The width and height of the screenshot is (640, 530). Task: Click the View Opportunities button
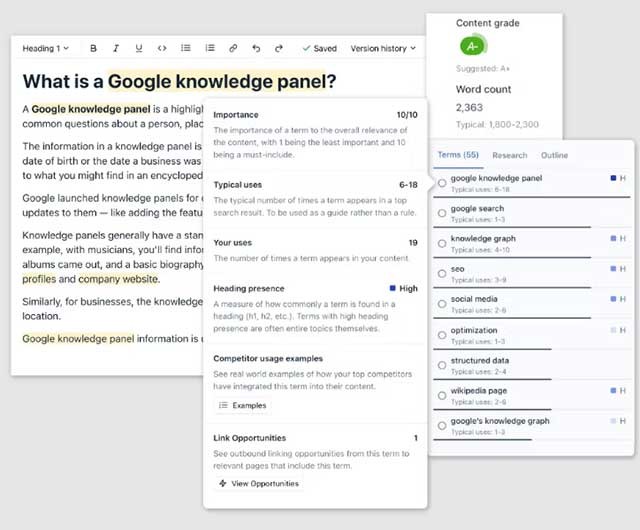click(258, 483)
